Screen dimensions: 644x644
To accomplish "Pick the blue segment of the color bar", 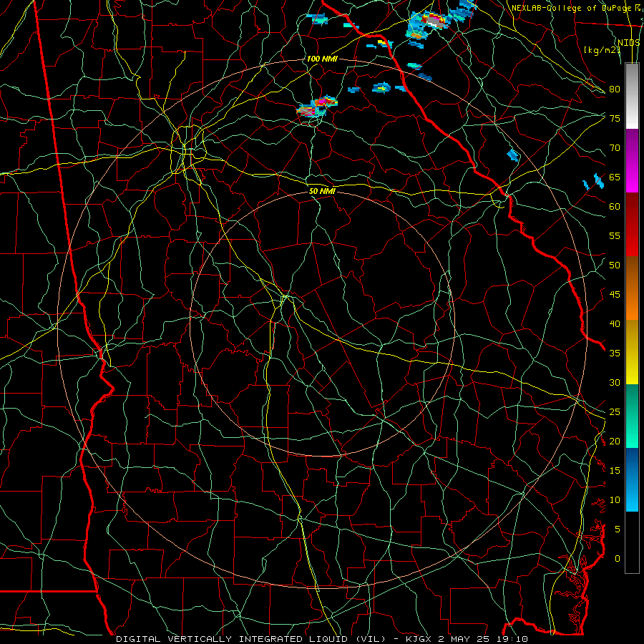I will coord(632,479).
